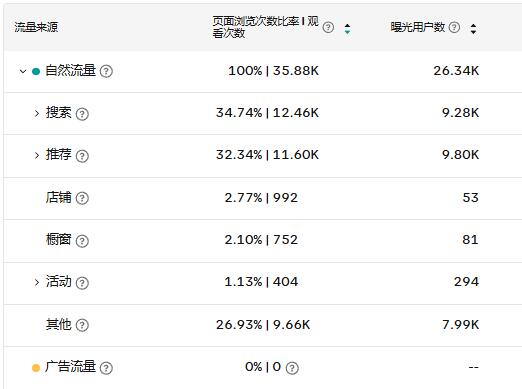
Task: Click the orange dot of 广告流量
Action: coord(36,368)
